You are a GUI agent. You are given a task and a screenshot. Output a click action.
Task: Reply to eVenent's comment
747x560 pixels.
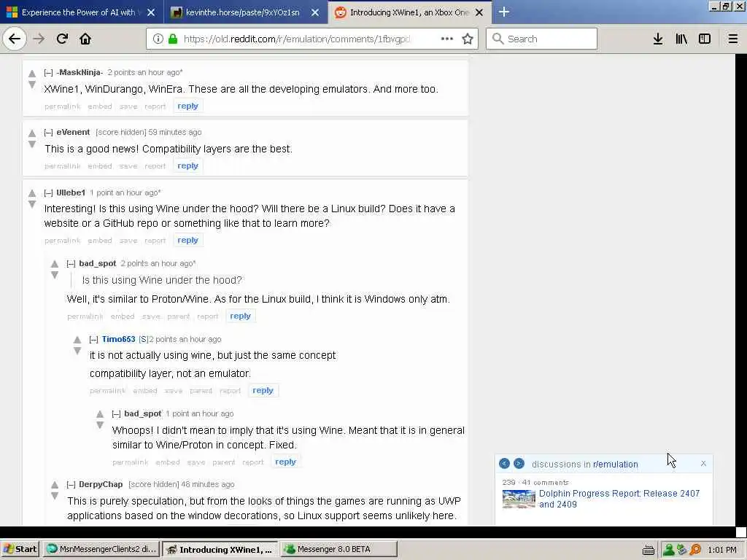tap(187, 166)
